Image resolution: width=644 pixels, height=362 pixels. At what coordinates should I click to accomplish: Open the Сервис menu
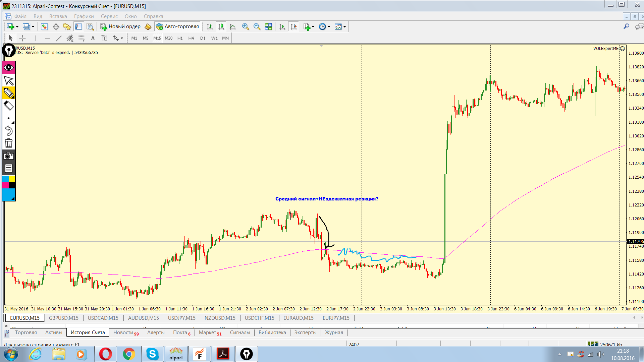pos(109,16)
